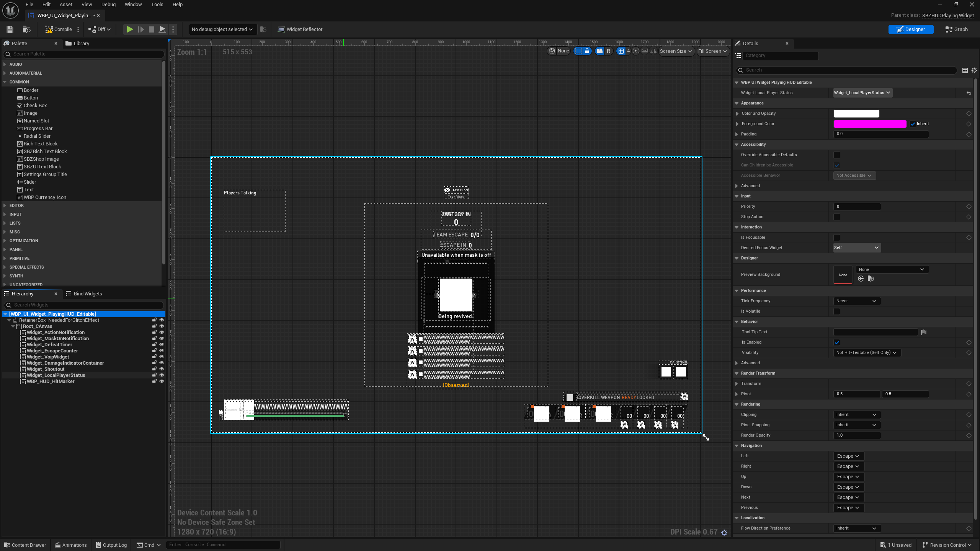The image size is (980, 551).
Task: Enable Override Accessible Defaults checkbox
Action: coord(837,155)
